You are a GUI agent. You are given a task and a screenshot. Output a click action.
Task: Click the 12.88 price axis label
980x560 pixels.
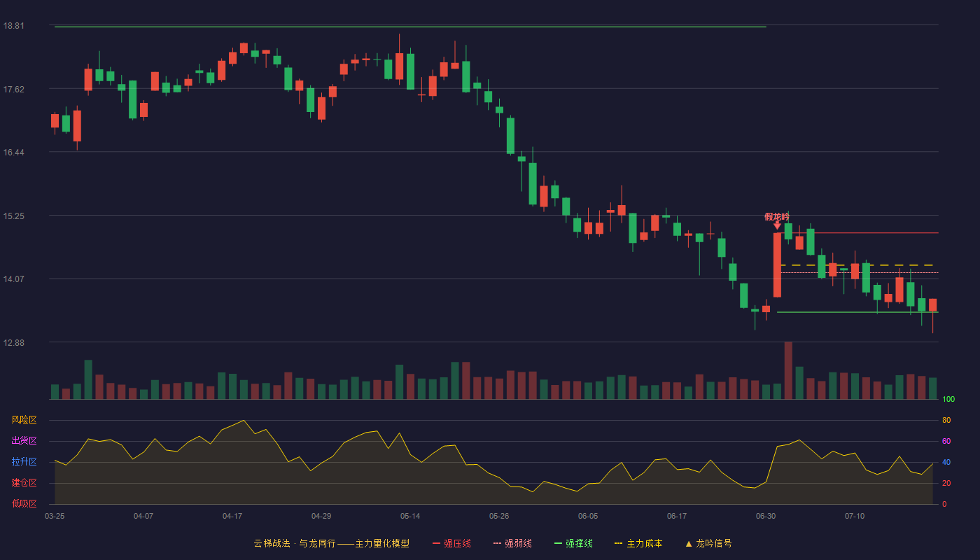(x=13, y=343)
